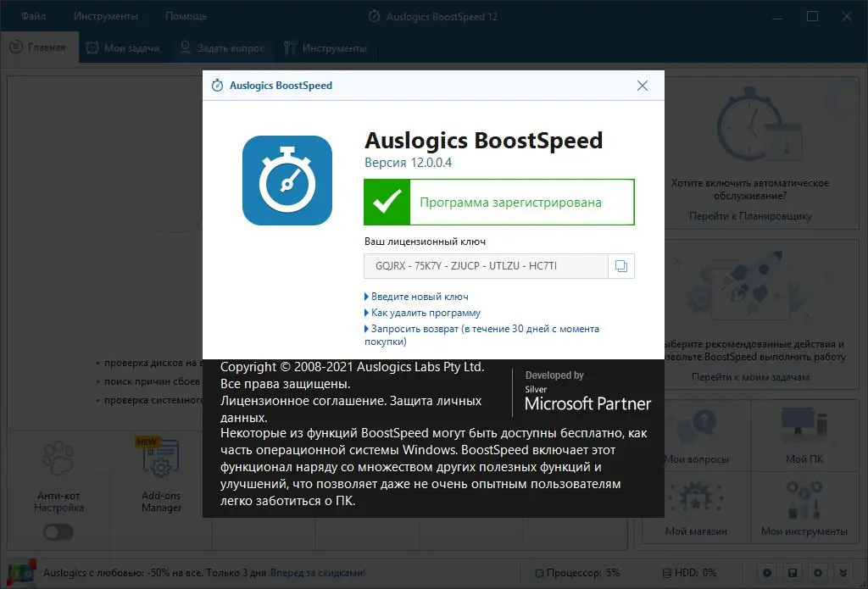Open Мои вопросы tile
The height and width of the screenshot is (589, 868).
tap(697, 436)
